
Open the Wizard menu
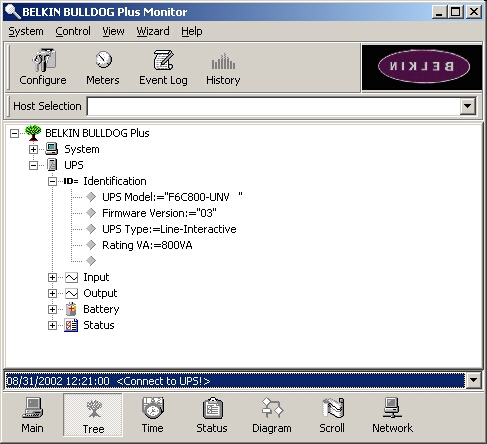[153, 31]
